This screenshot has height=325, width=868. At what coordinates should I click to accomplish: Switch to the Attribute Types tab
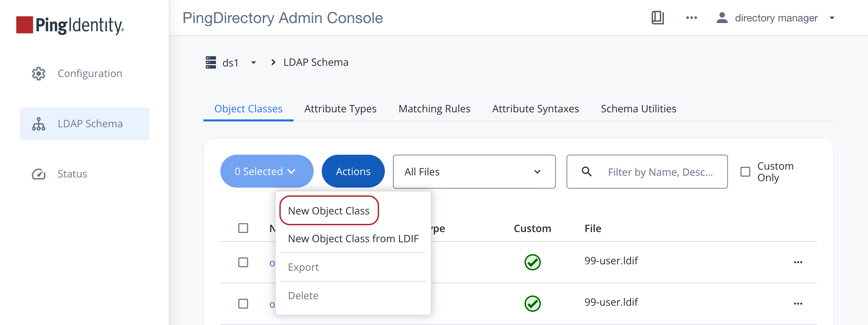[x=340, y=109]
